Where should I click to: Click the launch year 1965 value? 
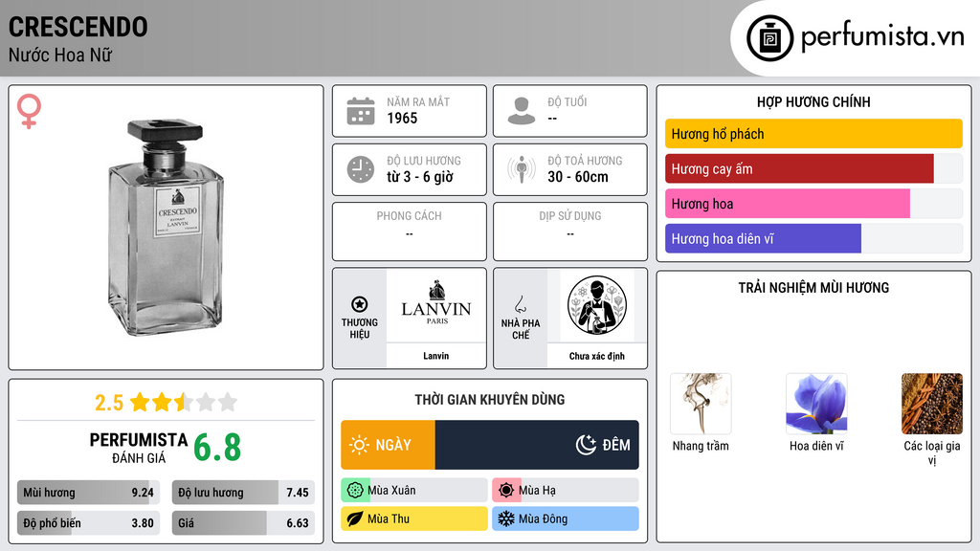tap(402, 118)
